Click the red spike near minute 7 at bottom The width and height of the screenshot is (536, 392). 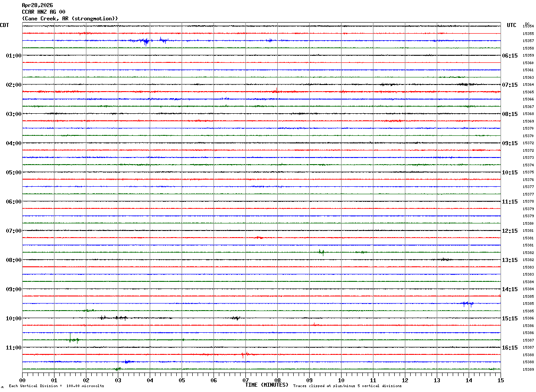coord(243,355)
